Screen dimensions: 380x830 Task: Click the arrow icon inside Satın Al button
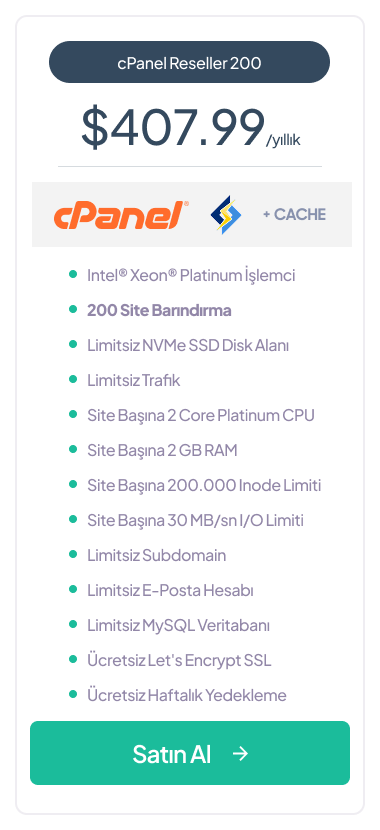240,753
